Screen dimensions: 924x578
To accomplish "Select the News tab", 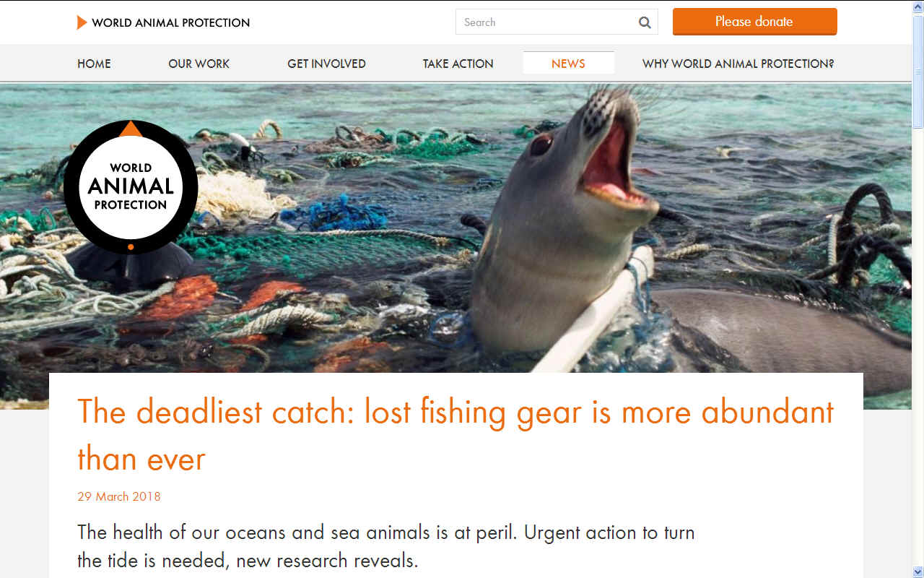I will [x=568, y=63].
